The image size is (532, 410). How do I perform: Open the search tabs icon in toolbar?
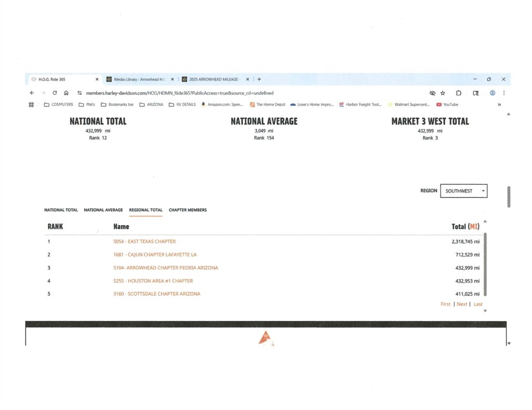click(476, 93)
